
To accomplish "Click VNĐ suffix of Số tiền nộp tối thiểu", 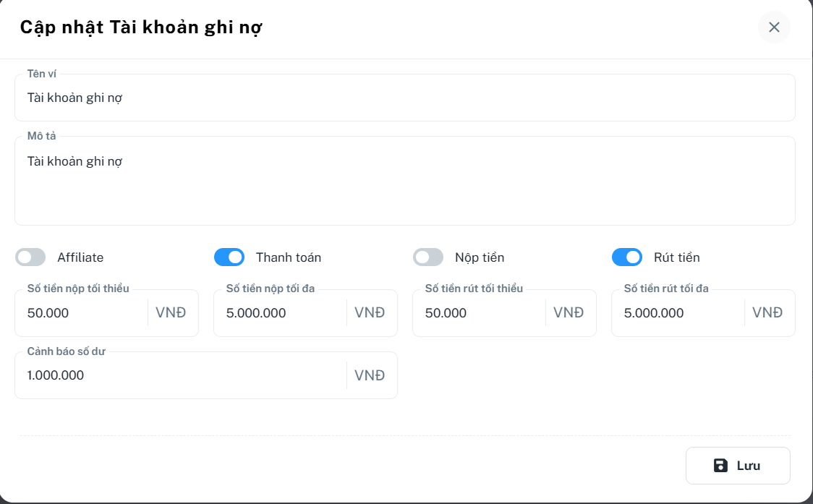I will 171,313.
